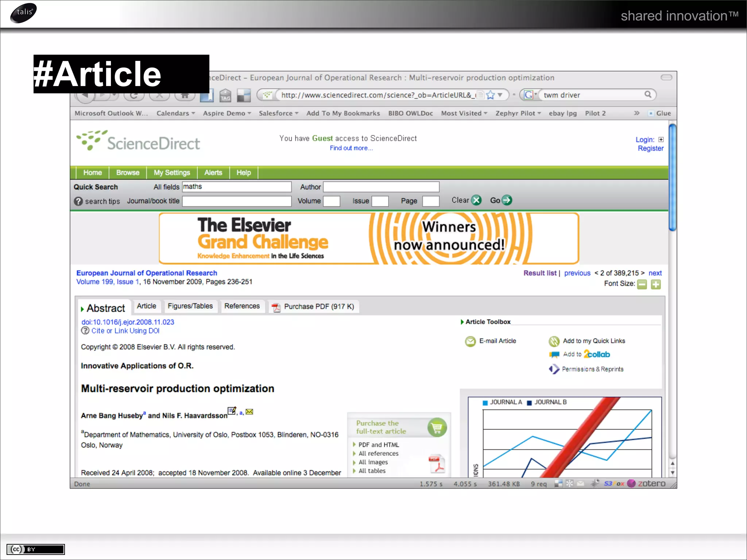Image resolution: width=747 pixels, height=560 pixels.
Task: Open the Salesforce bookmark dropdown
Action: point(279,113)
